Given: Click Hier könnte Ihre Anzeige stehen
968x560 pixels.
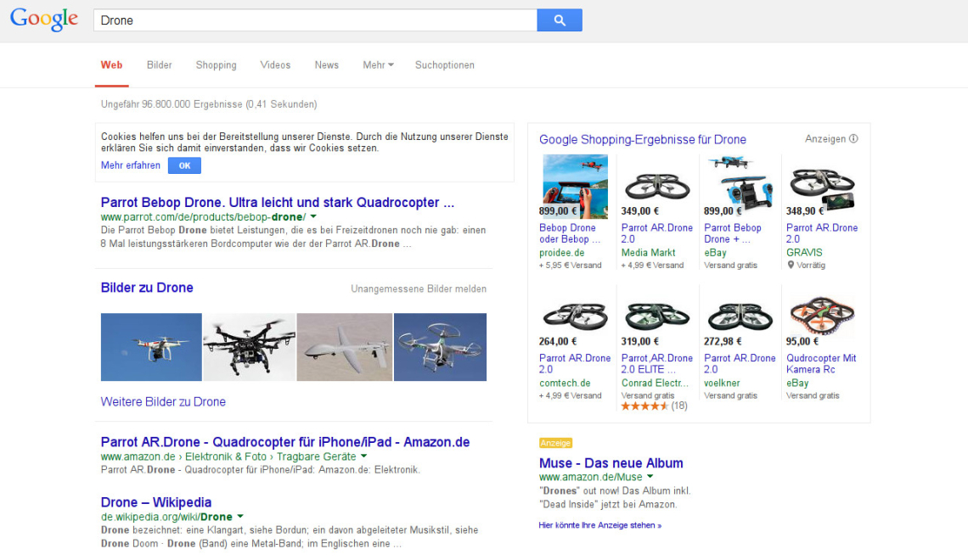Looking at the screenshot, I should pos(600,525).
